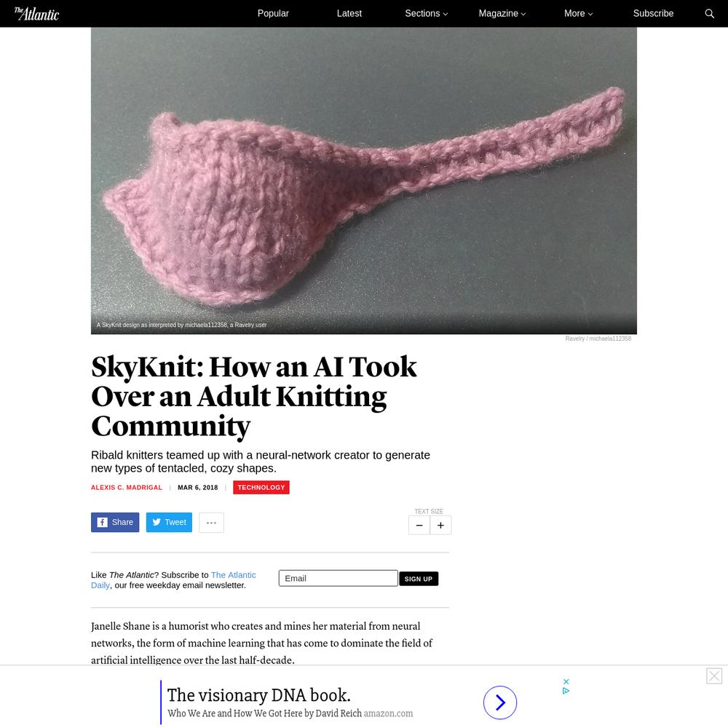Expand the More dropdown

click(x=578, y=13)
